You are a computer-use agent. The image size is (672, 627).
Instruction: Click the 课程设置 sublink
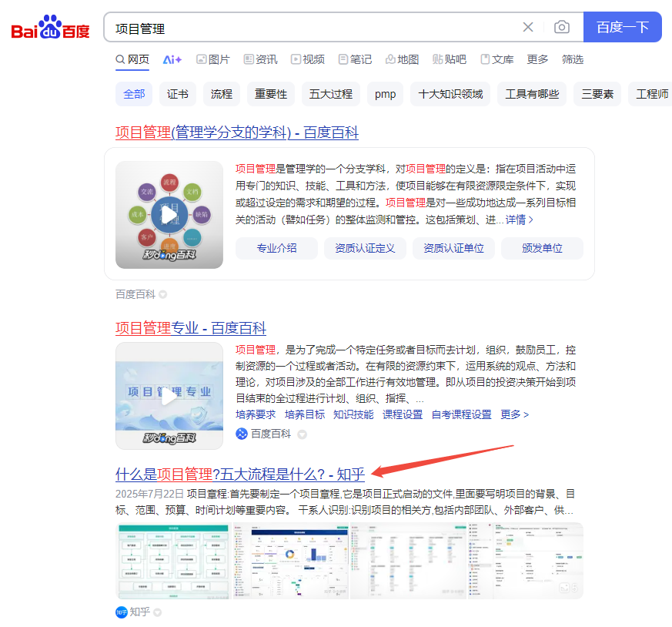[403, 414]
